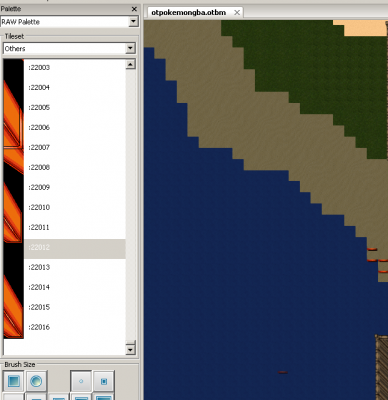Image resolution: width=388 pixels, height=400 pixels.
Task: Choose the smallest brush size button
Action: (81, 381)
